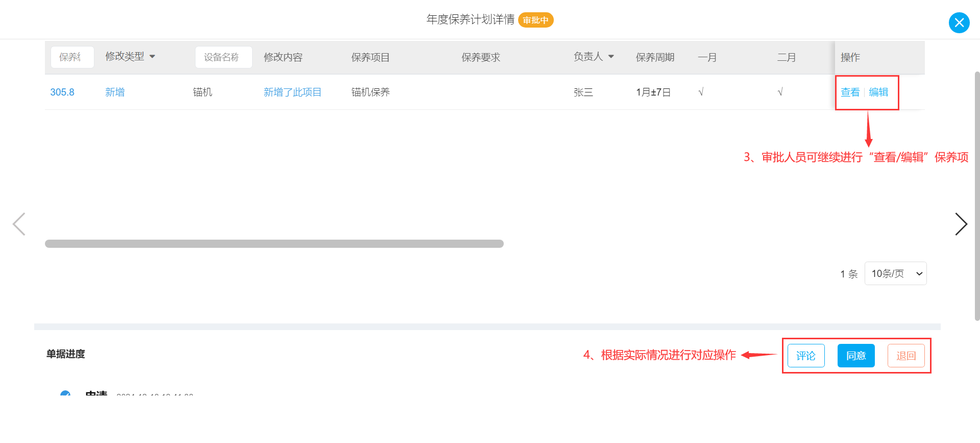Focus the 设备名称 search input field
The image size is (980, 443).
pos(224,57)
